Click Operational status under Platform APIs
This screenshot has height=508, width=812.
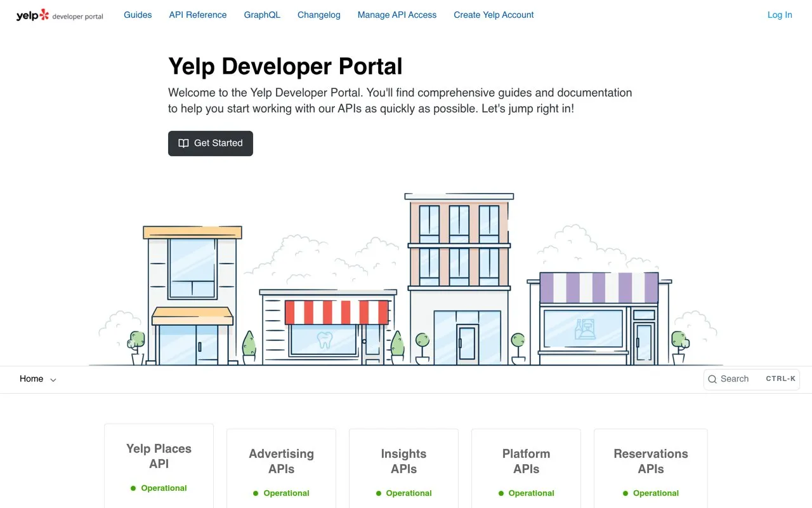(526, 493)
